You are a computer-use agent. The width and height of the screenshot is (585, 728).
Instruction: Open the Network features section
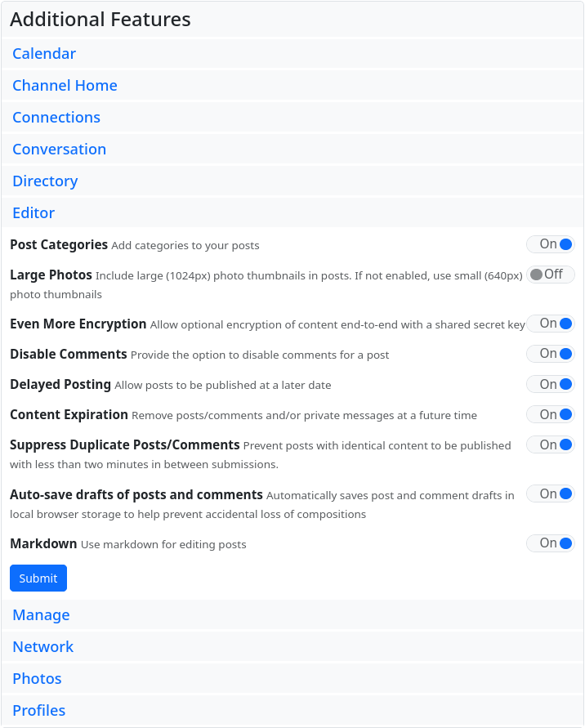coord(42,647)
